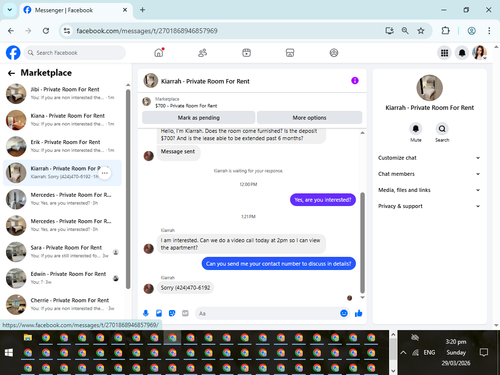Click the More options button

click(309, 118)
